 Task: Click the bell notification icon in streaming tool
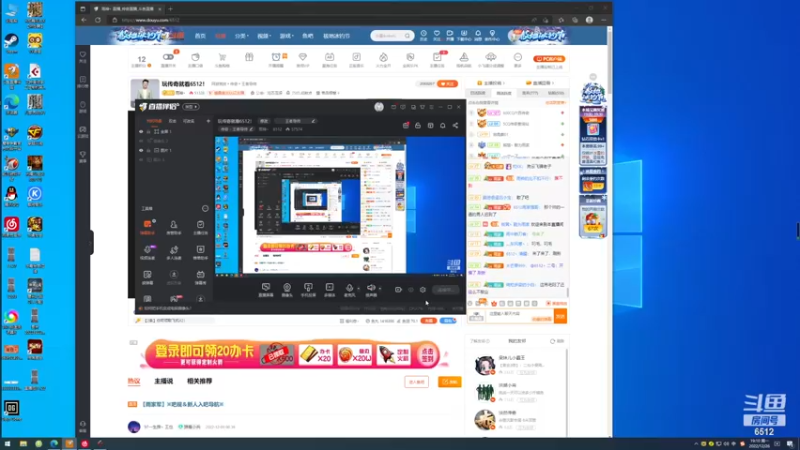tap(442, 126)
